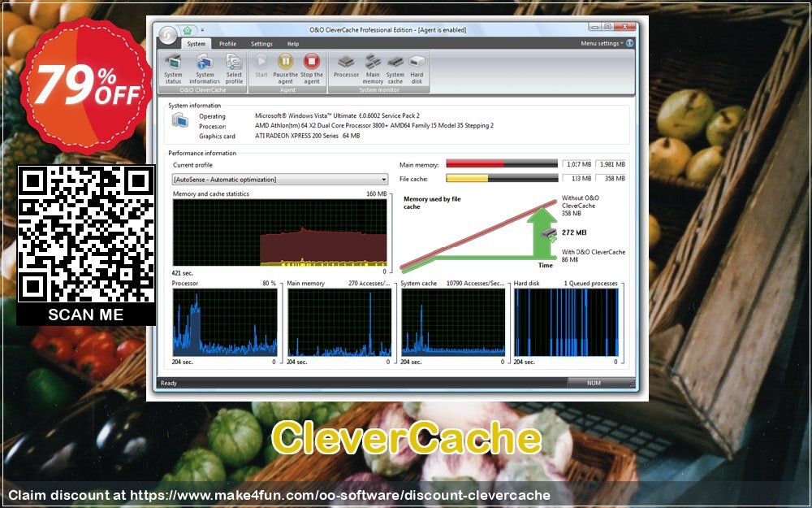
Task: Click the 'Ready' status bar text
Action: [x=169, y=383]
